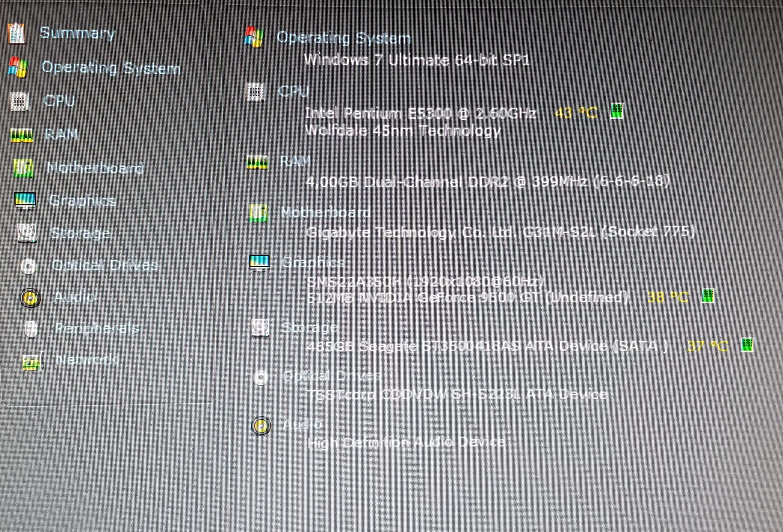Image resolution: width=783 pixels, height=532 pixels.
Task: Click the drive temperature value 37 °C
Action: (x=707, y=346)
